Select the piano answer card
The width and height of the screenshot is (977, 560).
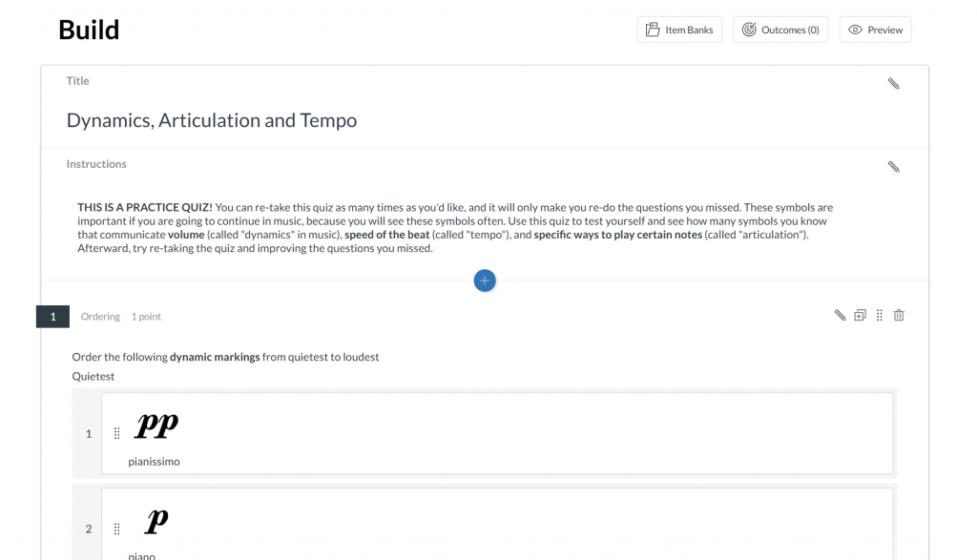tap(497, 524)
